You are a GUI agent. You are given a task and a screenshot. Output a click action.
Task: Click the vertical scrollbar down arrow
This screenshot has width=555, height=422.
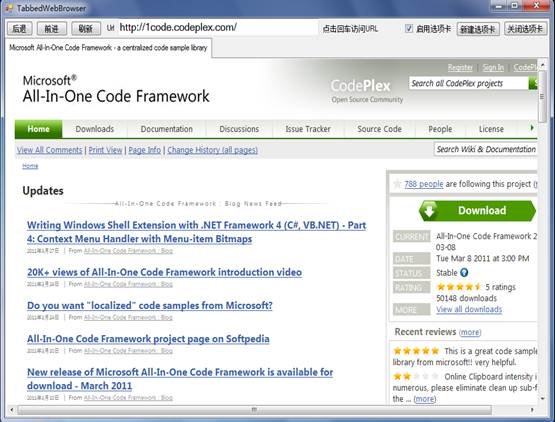coord(542,399)
